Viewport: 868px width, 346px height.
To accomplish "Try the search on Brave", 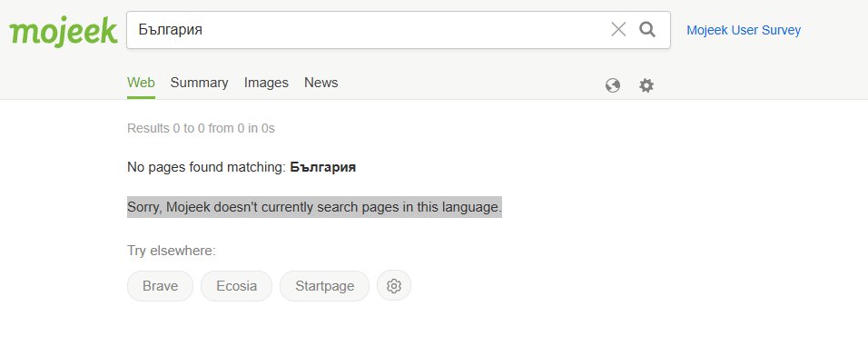I will point(160,286).
